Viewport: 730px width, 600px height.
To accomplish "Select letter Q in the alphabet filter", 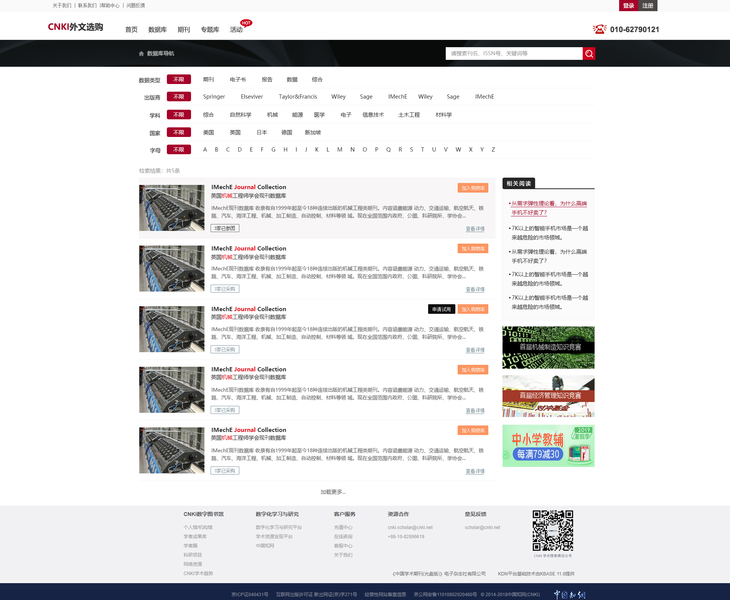I will click(388, 150).
